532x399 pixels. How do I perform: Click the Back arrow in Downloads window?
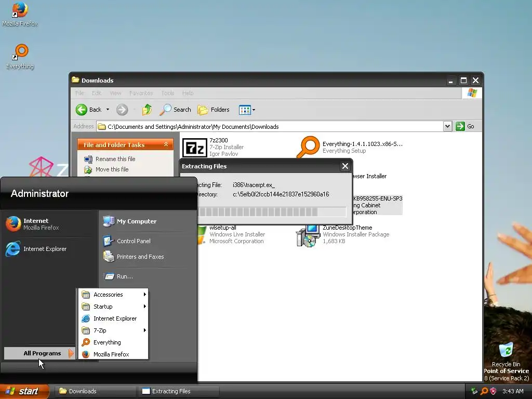82,110
